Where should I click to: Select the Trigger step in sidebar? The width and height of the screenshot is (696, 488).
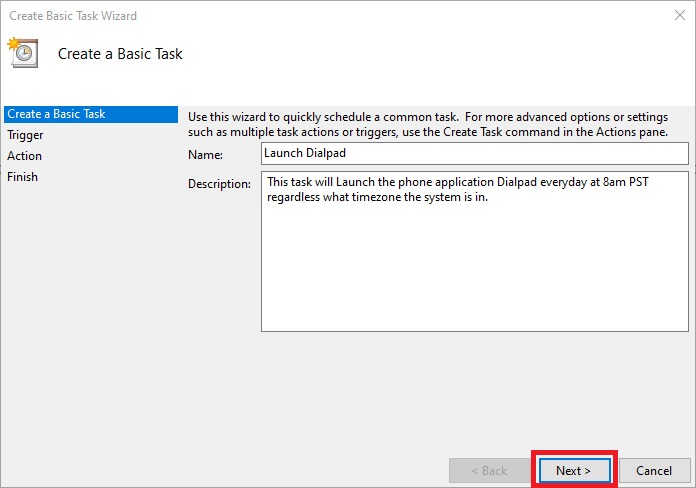[25, 135]
